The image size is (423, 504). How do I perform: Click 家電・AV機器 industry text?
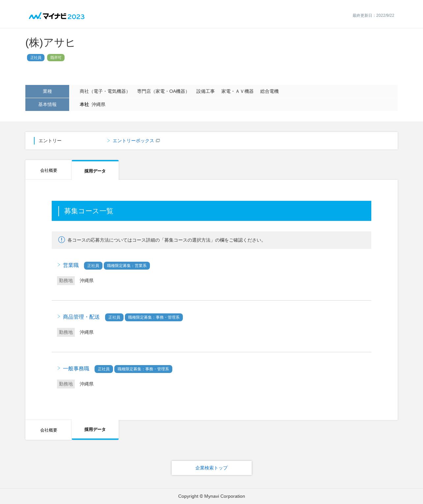[238, 91]
